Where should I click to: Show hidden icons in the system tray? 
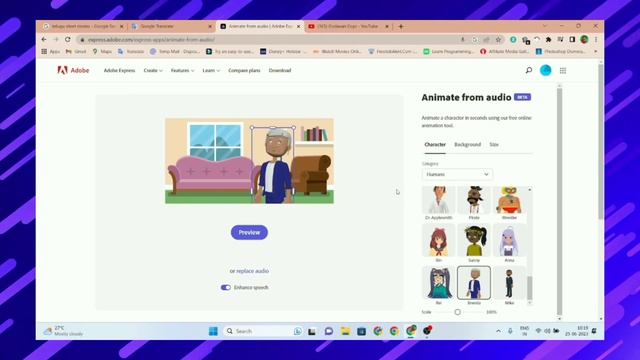[498, 331]
